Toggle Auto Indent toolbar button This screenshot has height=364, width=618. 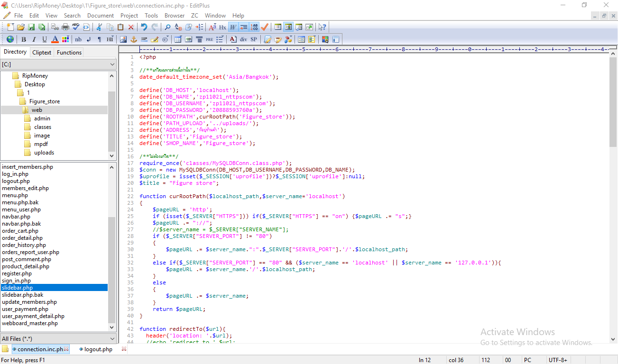pos(243,27)
